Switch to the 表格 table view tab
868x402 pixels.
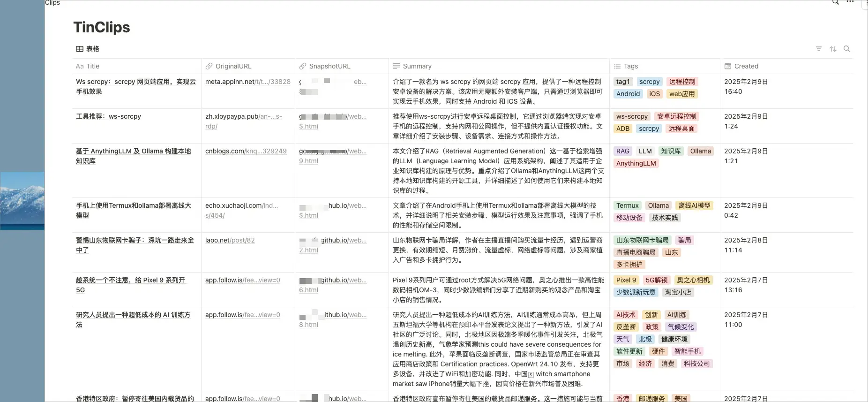coord(88,49)
